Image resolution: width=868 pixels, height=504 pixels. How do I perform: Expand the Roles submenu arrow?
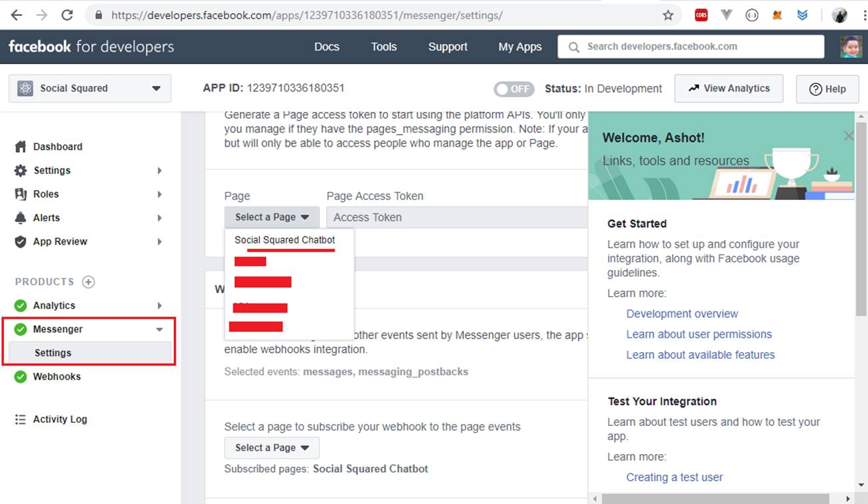click(159, 194)
